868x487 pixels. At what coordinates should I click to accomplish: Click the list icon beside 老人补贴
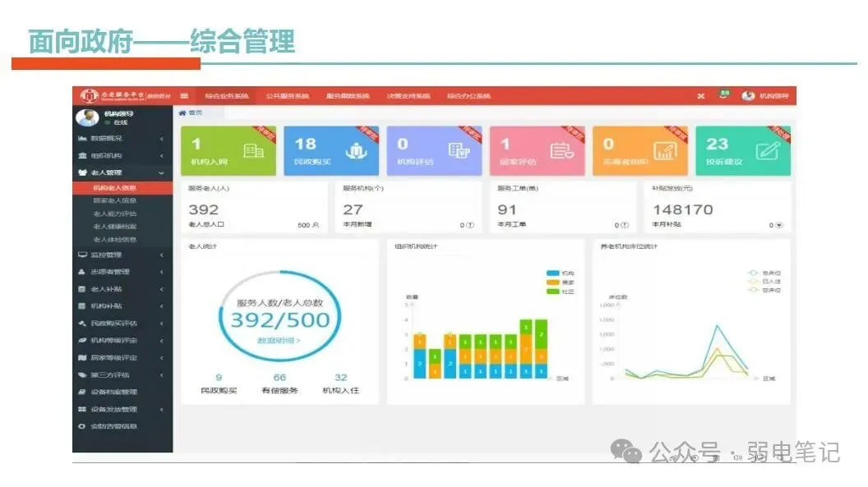tap(82, 289)
